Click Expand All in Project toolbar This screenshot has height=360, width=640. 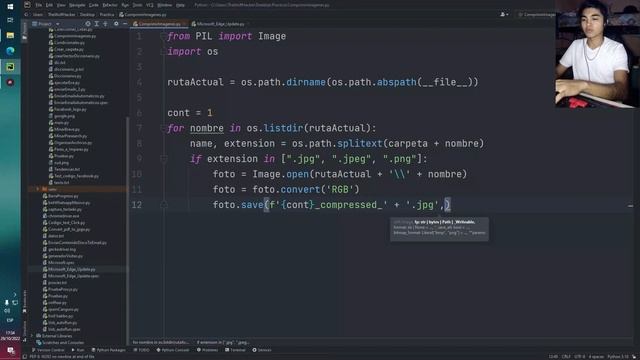pyautogui.click(x=96, y=24)
